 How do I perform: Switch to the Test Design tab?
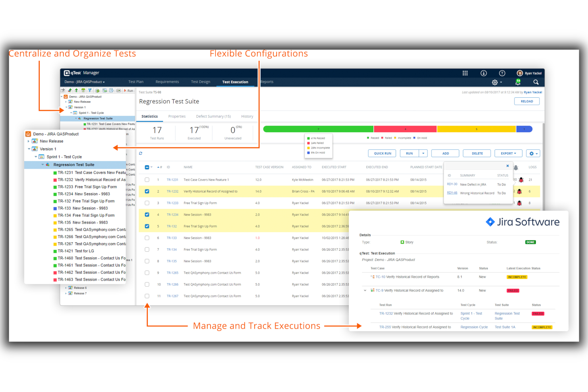pos(201,82)
